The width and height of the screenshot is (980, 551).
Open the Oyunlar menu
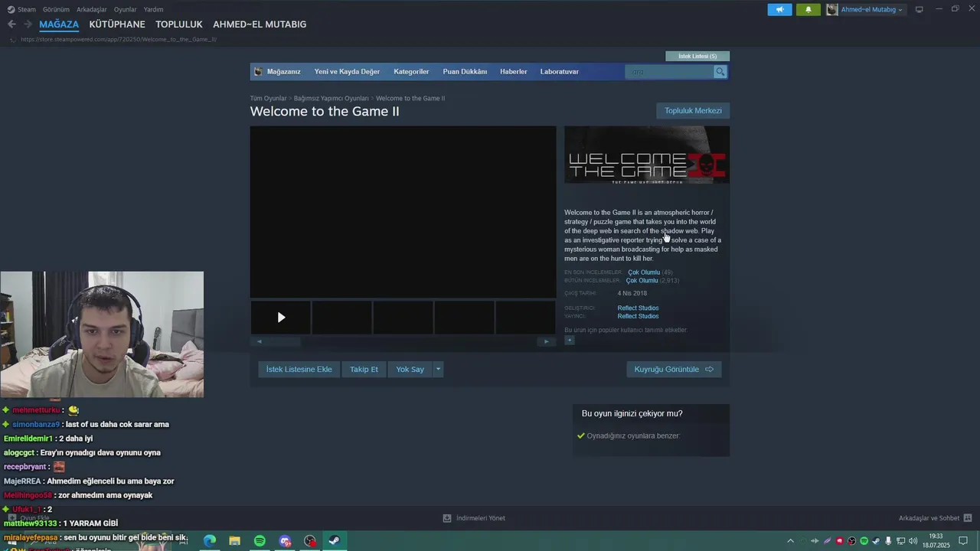pos(126,9)
